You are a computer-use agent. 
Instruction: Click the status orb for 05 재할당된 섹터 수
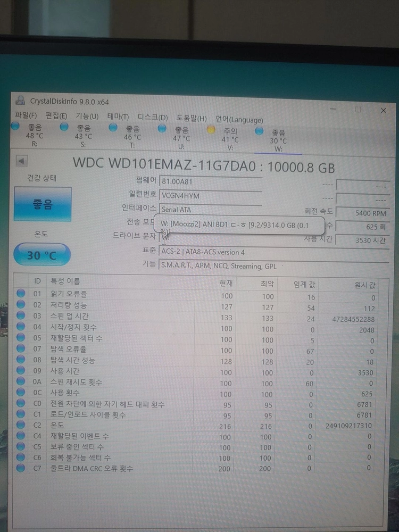21,337
